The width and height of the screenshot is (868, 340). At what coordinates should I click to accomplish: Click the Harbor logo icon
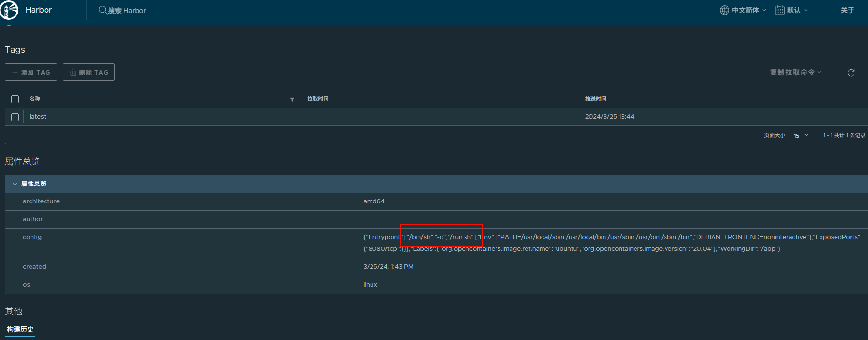point(9,10)
